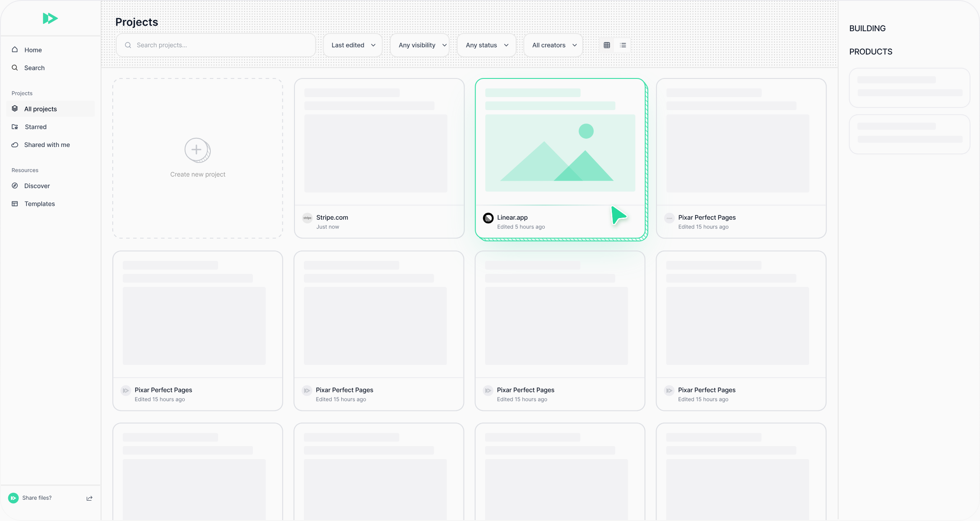Click the Create new project label
This screenshot has height=521, width=980.
198,174
